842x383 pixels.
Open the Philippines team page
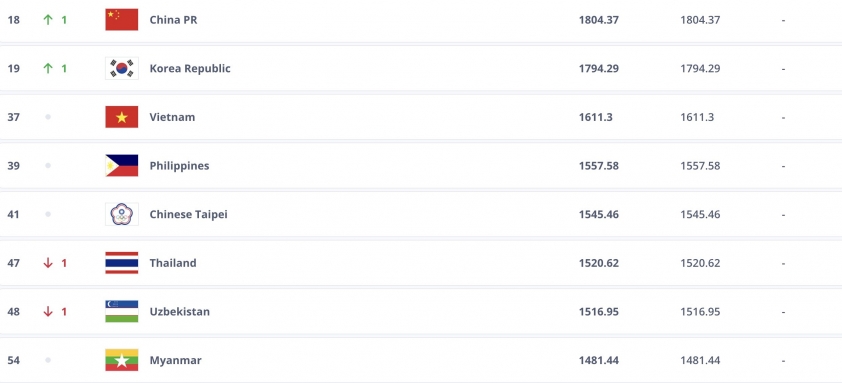pyautogui.click(x=179, y=166)
